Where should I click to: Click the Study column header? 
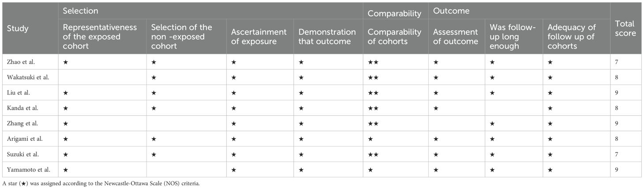tap(18, 29)
